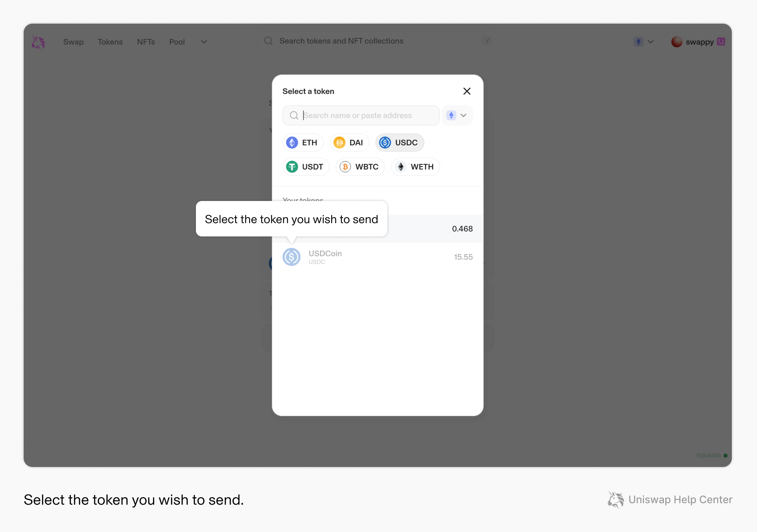The image size is (757, 532).
Task: Click the magnifier icon in top search bar
Action: tap(268, 41)
